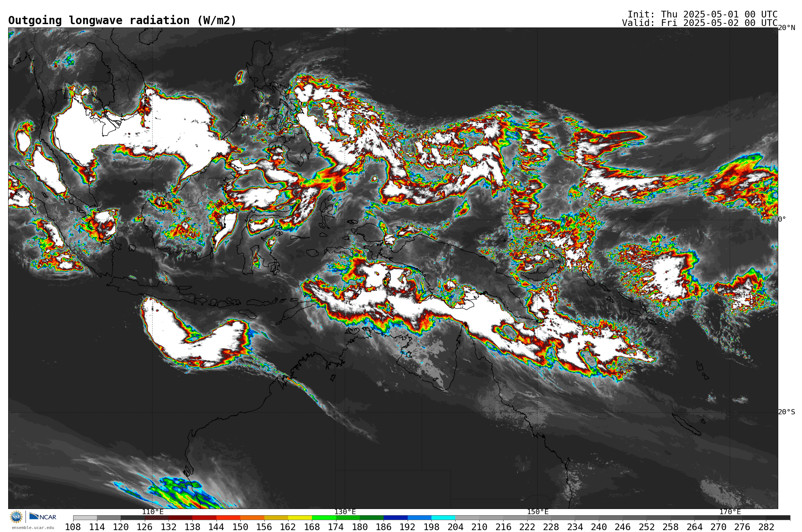Pick the gold 156–162 colorbar swatch
The image size is (802, 532).
[x=276, y=518]
